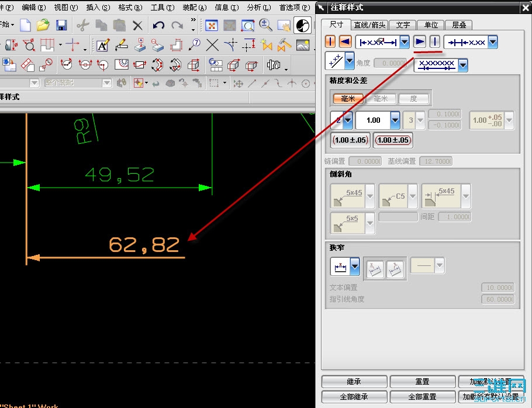The height and width of the screenshot is (408, 532).
Task: Open angle text alignment icon dropdown
Action: [x=350, y=60]
